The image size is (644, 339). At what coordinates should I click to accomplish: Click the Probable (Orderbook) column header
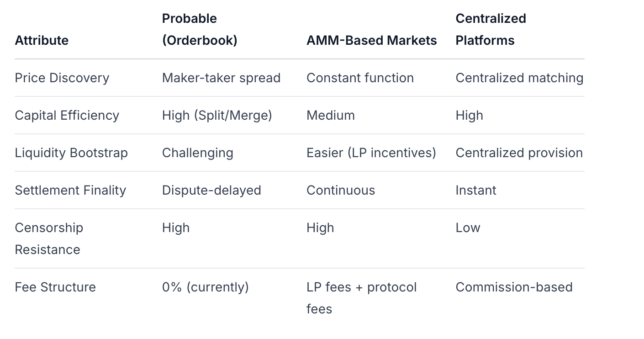click(x=200, y=29)
